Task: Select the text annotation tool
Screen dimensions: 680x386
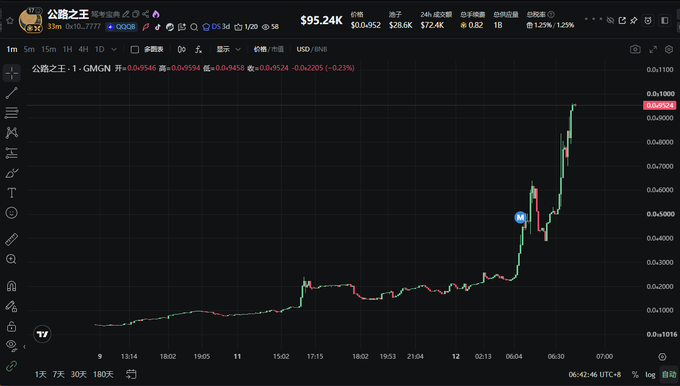Action: click(x=12, y=193)
